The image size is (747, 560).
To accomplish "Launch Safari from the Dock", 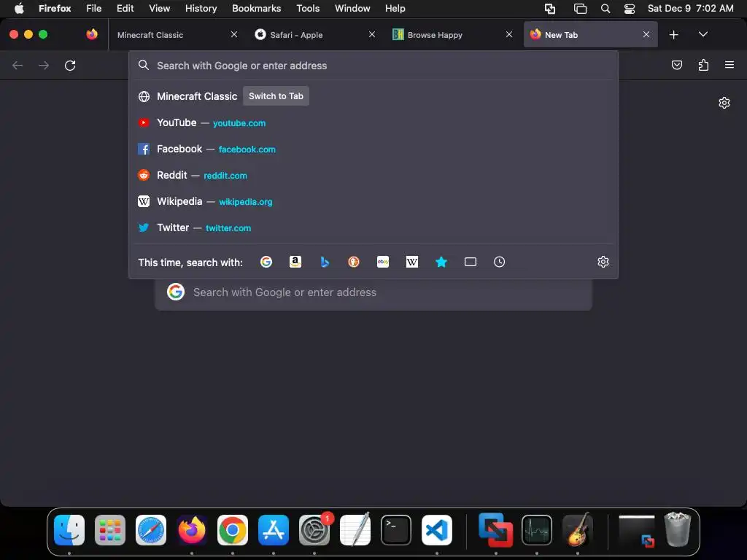I will pos(151,530).
